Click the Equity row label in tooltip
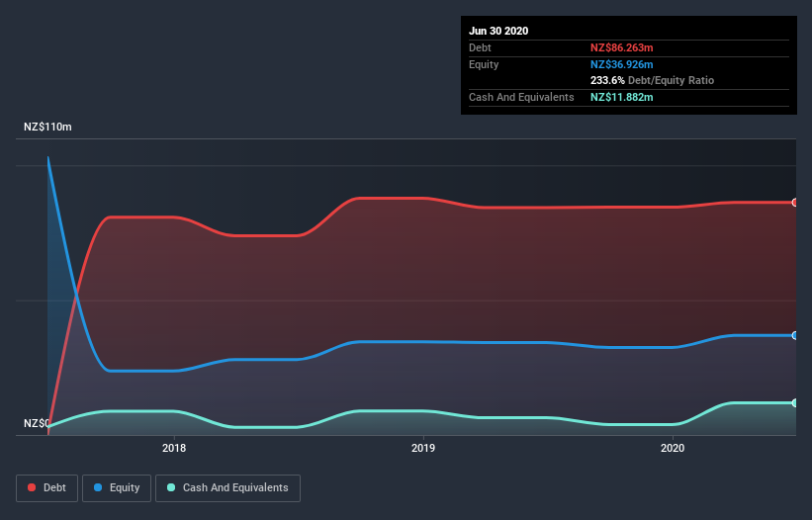Image resolution: width=812 pixels, height=520 pixels. pyautogui.click(x=484, y=64)
